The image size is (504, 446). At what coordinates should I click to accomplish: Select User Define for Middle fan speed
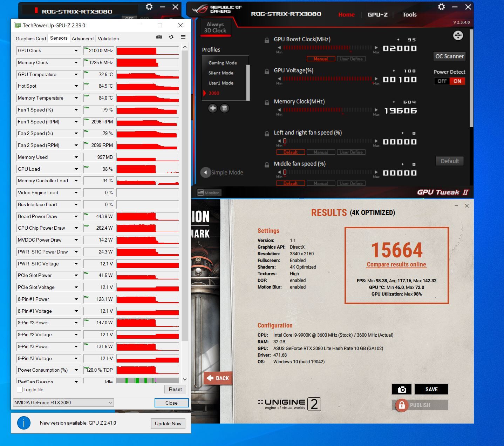351,183
